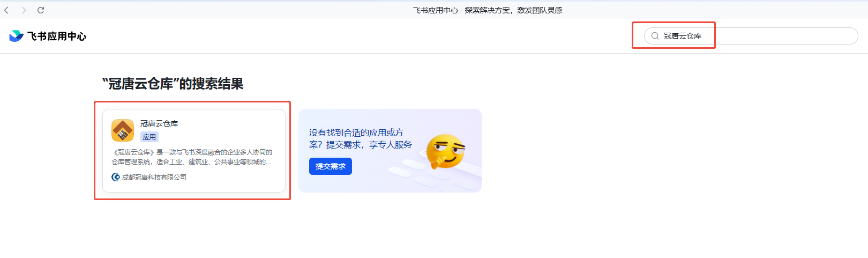Go back with the browser back arrow
The height and width of the screenshot is (258, 868).
click(6, 10)
